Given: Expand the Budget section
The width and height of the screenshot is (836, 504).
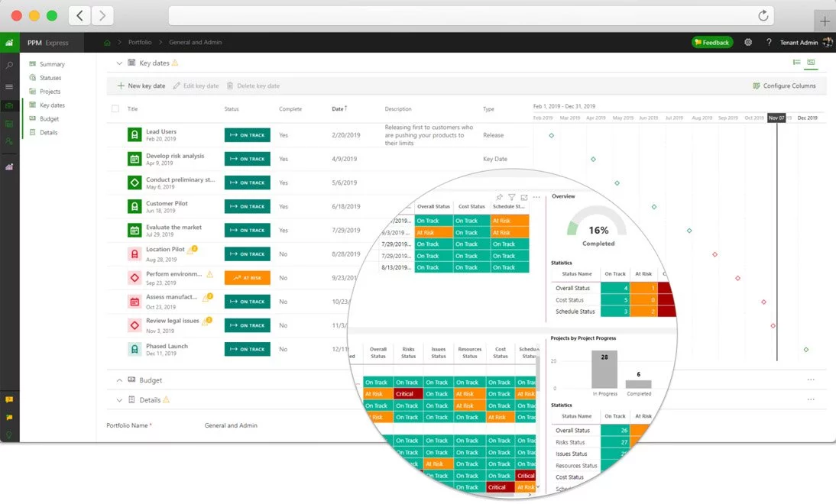Looking at the screenshot, I should [119, 380].
